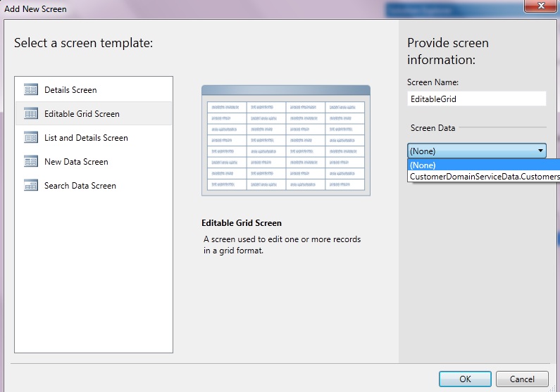Confirm with the OK button
This screenshot has width=560, height=392.
pyautogui.click(x=465, y=379)
